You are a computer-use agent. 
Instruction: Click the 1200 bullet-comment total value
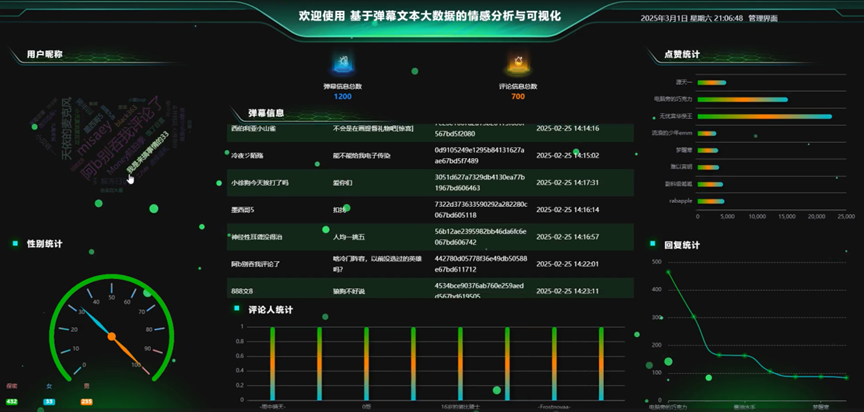342,96
